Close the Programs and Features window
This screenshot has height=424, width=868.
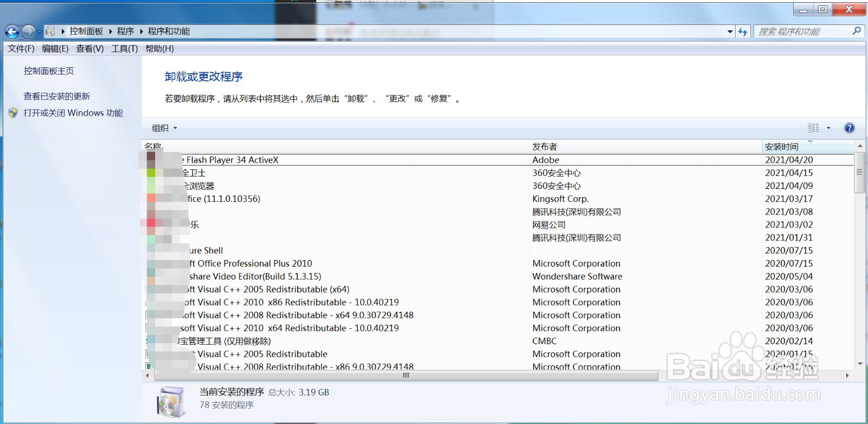[849, 10]
